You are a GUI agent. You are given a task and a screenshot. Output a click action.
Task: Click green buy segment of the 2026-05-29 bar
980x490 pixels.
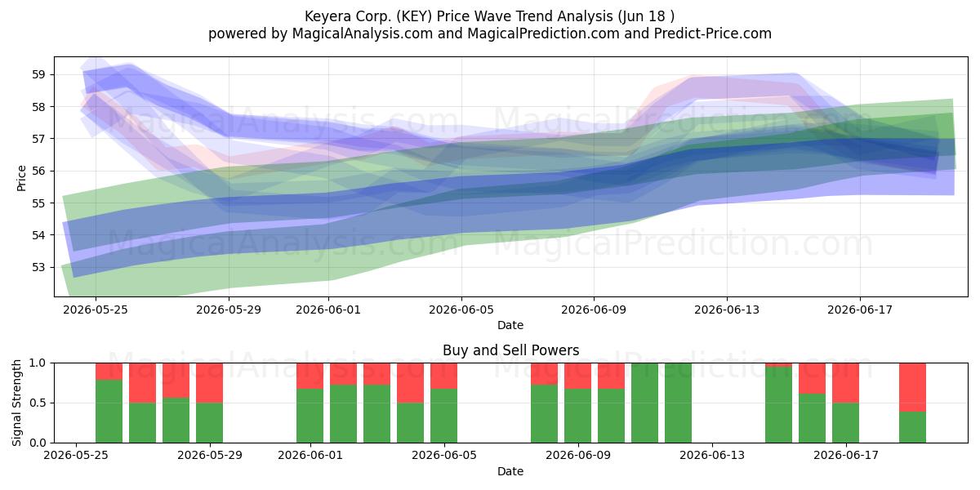coord(210,422)
